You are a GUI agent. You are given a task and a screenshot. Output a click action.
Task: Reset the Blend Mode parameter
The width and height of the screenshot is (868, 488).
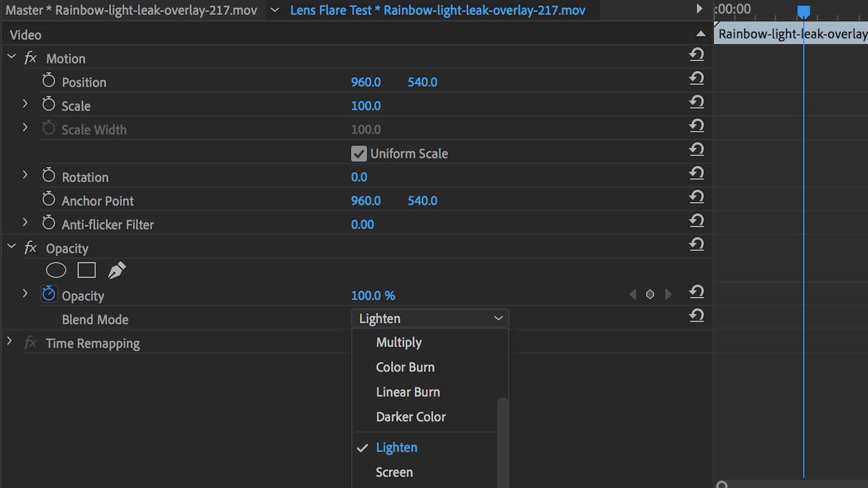[696, 315]
